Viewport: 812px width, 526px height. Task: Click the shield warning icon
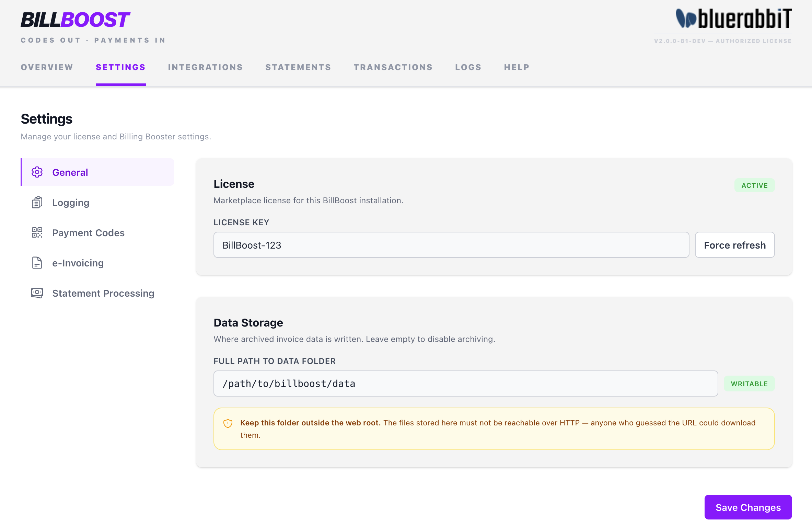228,423
